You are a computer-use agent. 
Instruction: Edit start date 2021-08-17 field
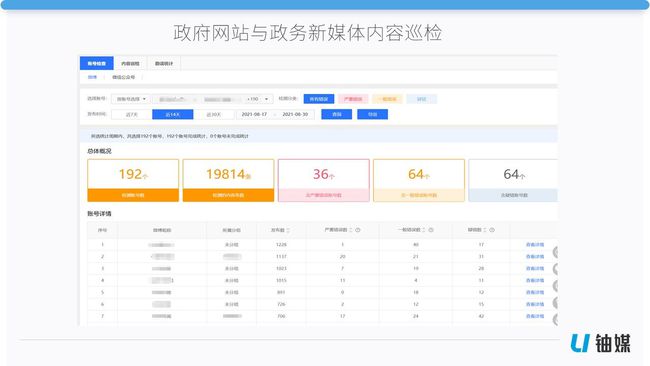coord(254,114)
